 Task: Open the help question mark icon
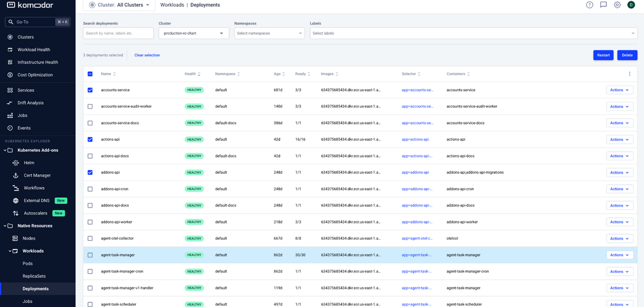(589, 5)
